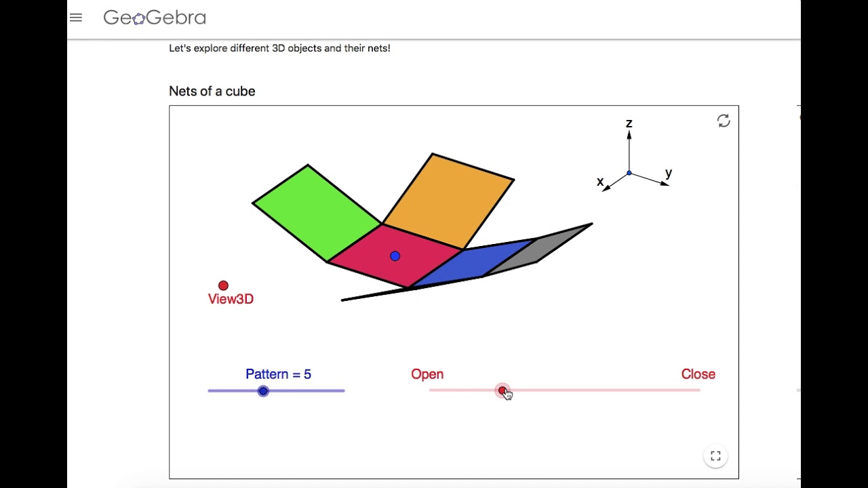The image size is (868, 488).
Task: Click the y axis label
Action: coord(669,174)
